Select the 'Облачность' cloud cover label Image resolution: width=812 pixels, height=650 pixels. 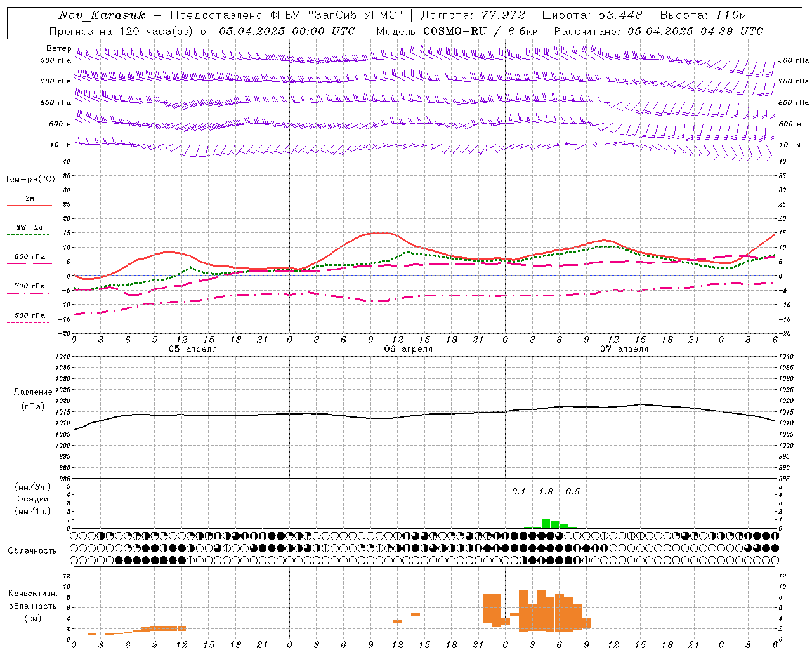tap(32, 551)
